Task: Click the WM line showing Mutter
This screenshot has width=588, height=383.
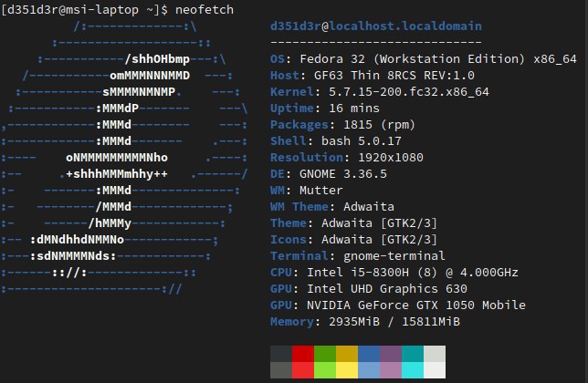Action: [x=307, y=191]
